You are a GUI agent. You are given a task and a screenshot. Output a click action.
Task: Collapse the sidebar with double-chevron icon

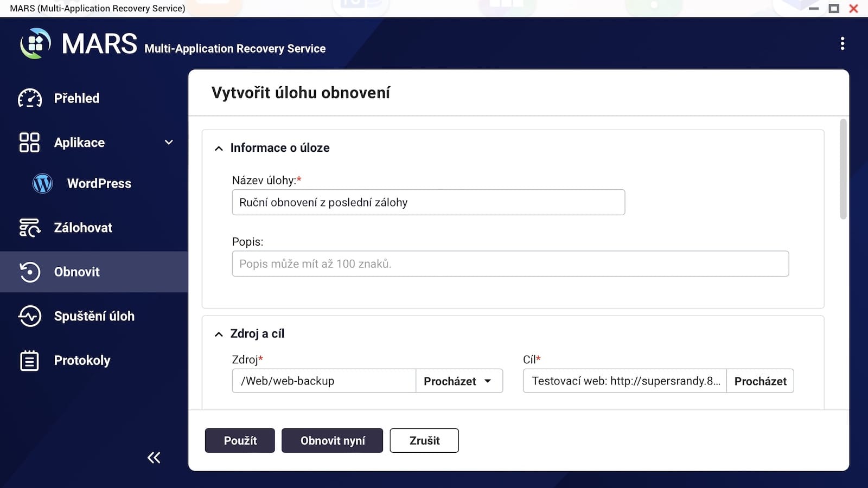click(x=154, y=458)
